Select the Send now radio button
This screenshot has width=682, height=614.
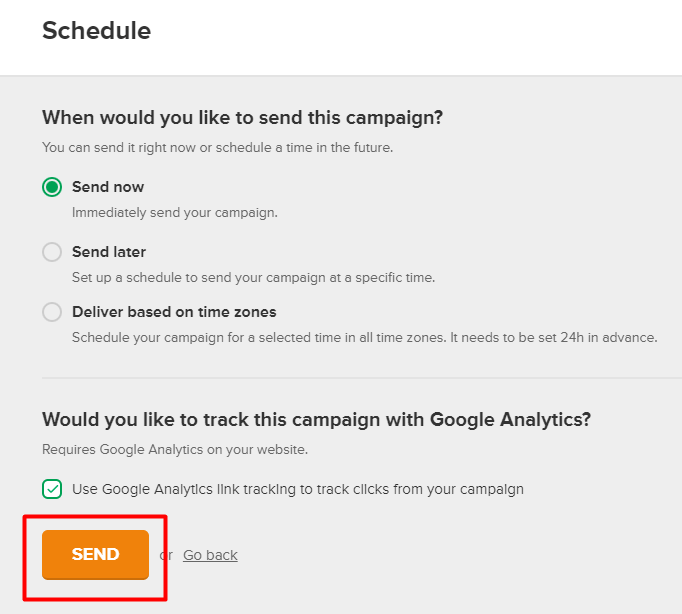click(x=52, y=187)
